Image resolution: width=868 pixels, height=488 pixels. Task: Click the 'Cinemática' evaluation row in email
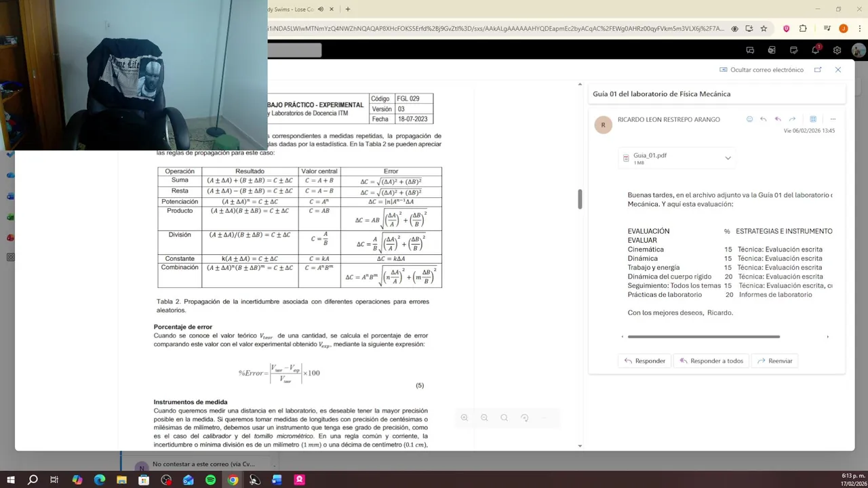click(x=726, y=249)
